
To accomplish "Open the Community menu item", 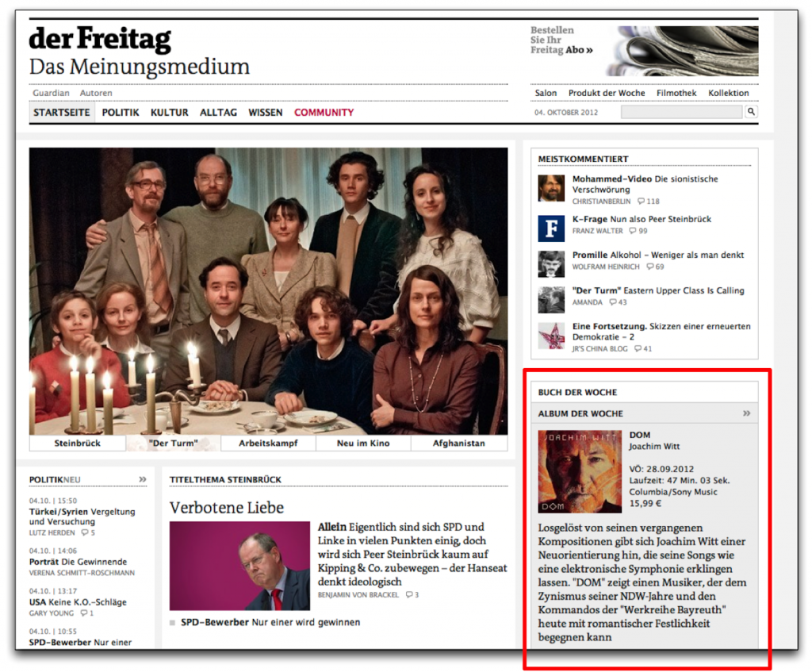I will [324, 113].
